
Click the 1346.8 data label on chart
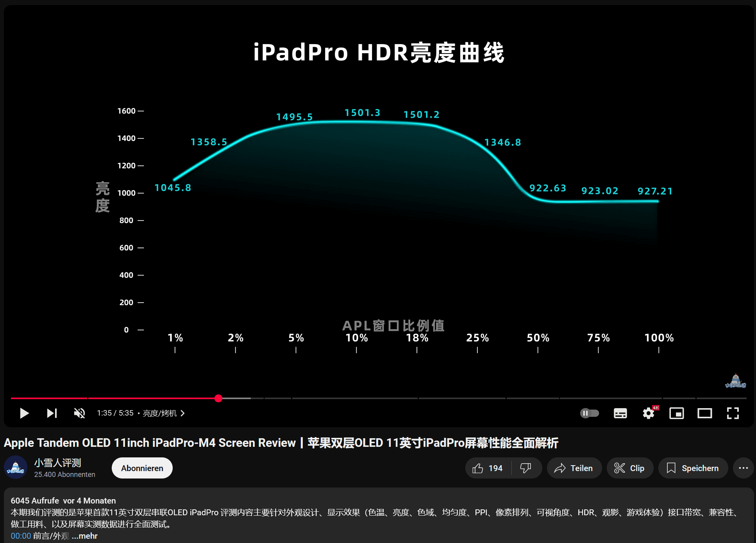(502, 142)
